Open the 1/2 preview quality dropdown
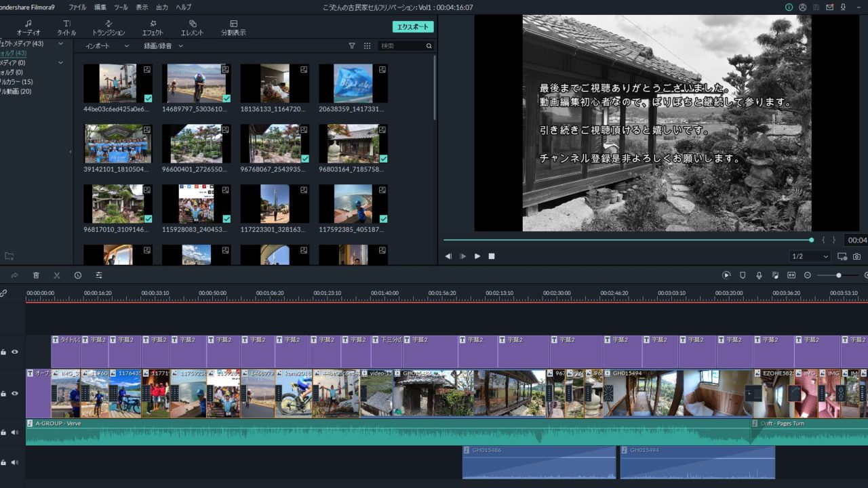The width and height of the screenshot is (868, 488). (x=810, y=256)
